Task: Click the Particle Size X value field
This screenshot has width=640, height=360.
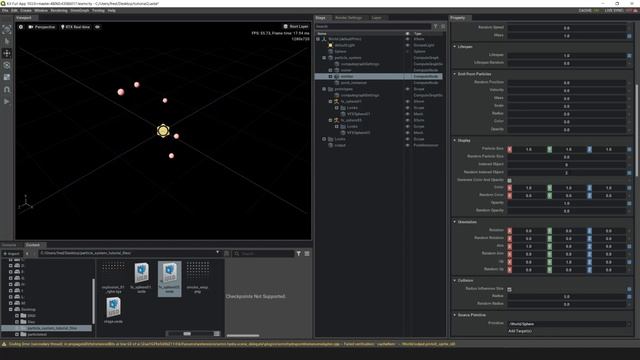Action: tap(529, 149)
